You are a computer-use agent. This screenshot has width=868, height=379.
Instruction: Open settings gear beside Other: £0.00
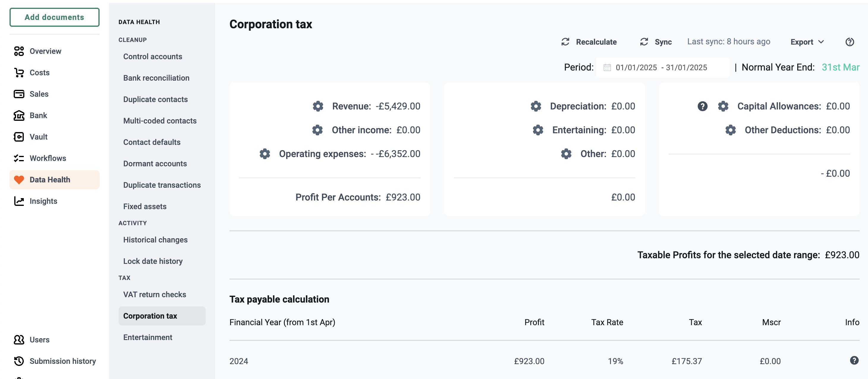click(566, 154)
